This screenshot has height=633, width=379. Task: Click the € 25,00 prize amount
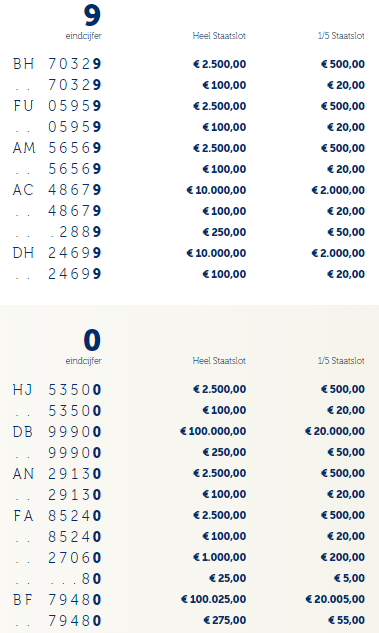click(x=228, y=578)
